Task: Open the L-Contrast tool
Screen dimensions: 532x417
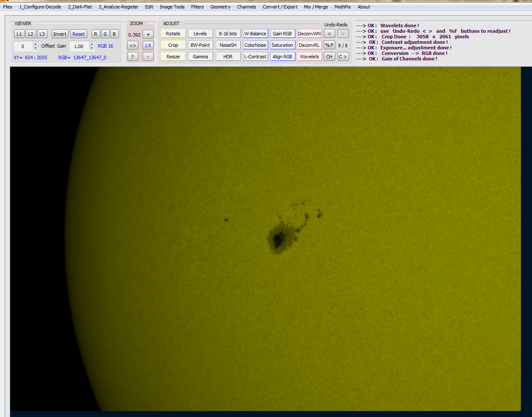Action: 255,56
